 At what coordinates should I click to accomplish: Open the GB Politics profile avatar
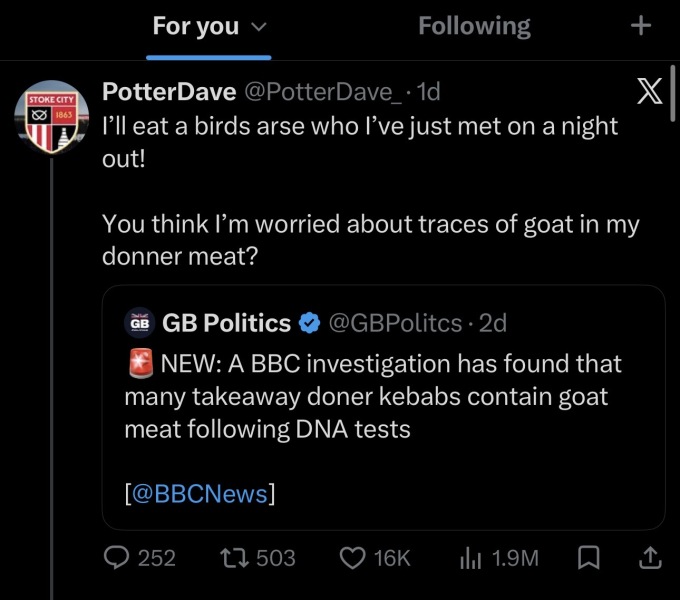click(x=140, y=323)
